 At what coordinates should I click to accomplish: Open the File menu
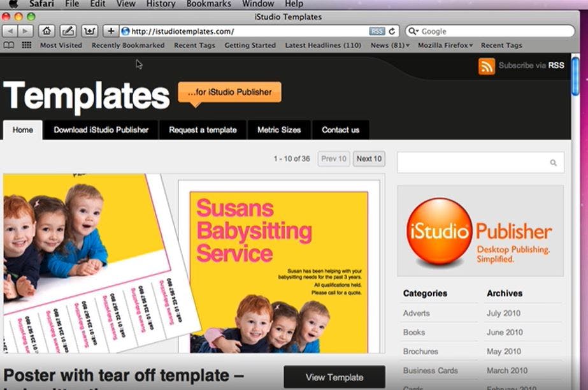pos(71,4)
